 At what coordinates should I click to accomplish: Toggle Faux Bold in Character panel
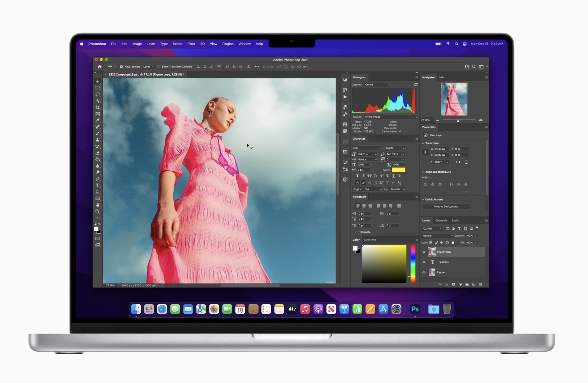(x=357, y=176)
